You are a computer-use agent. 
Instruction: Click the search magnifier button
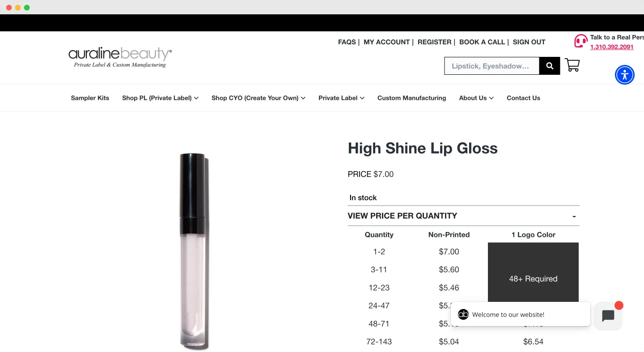pyautogui.click(x=550, y=66)
